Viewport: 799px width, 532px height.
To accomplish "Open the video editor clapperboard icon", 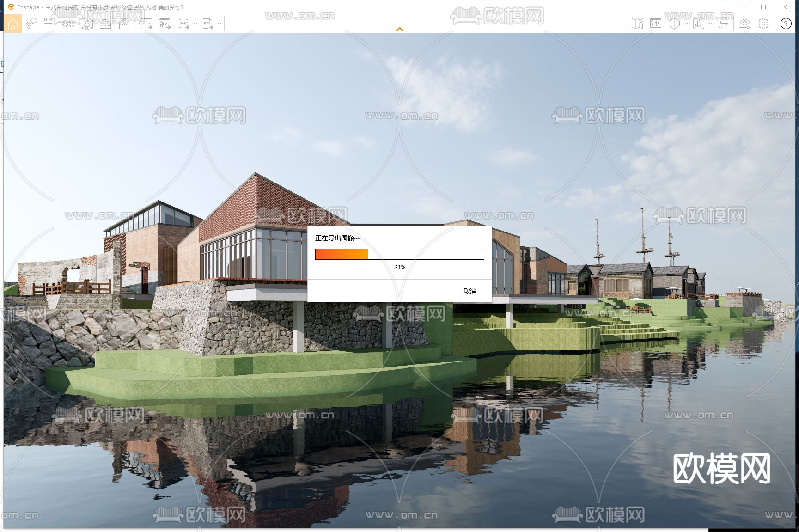I will (x=124, y=24).
